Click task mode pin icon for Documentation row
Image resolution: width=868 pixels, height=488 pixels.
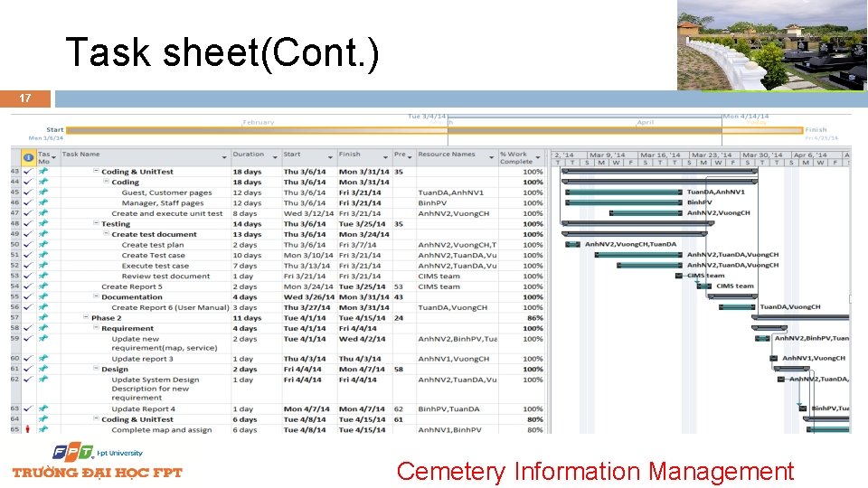tap(43, 296)
